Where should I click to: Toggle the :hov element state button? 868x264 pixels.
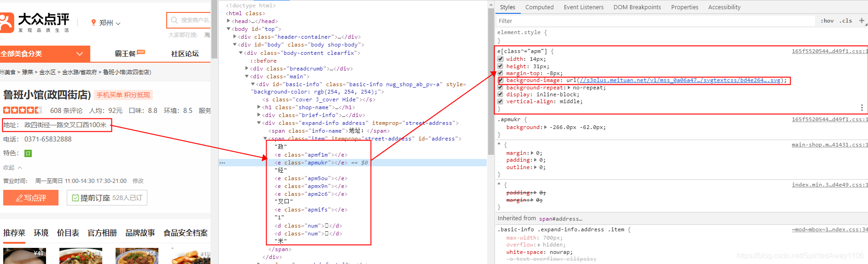[827, 21]
